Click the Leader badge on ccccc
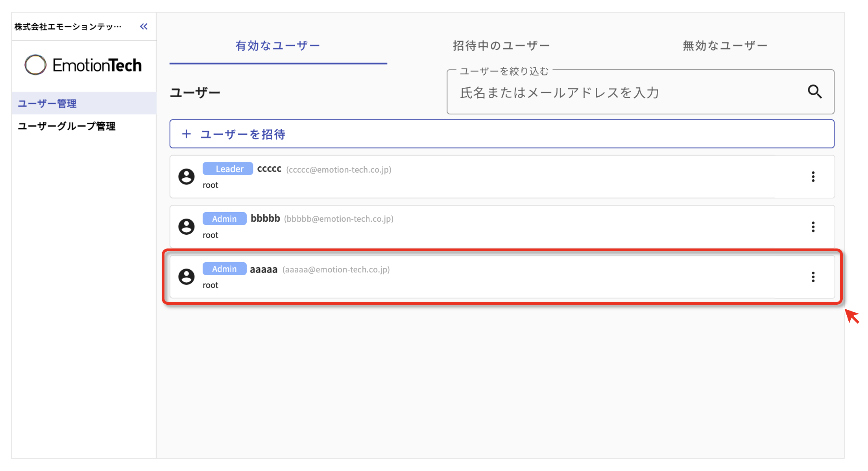868x471 pixels. coord(228,169)
